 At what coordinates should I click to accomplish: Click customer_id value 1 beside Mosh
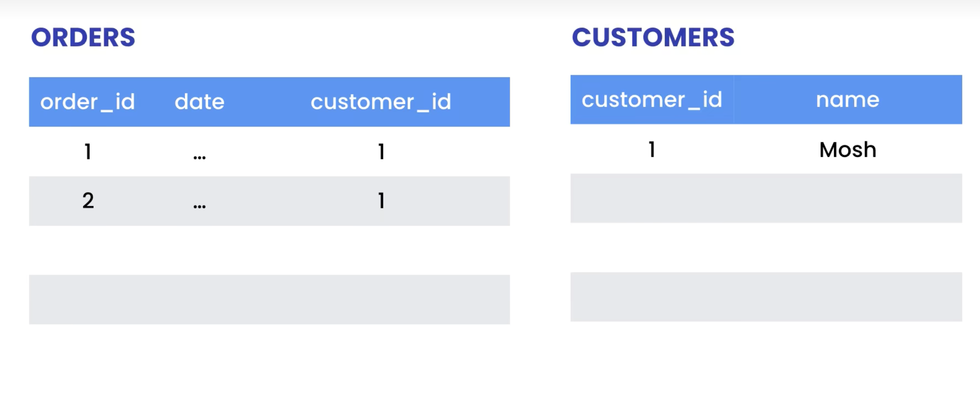point(652,149)
